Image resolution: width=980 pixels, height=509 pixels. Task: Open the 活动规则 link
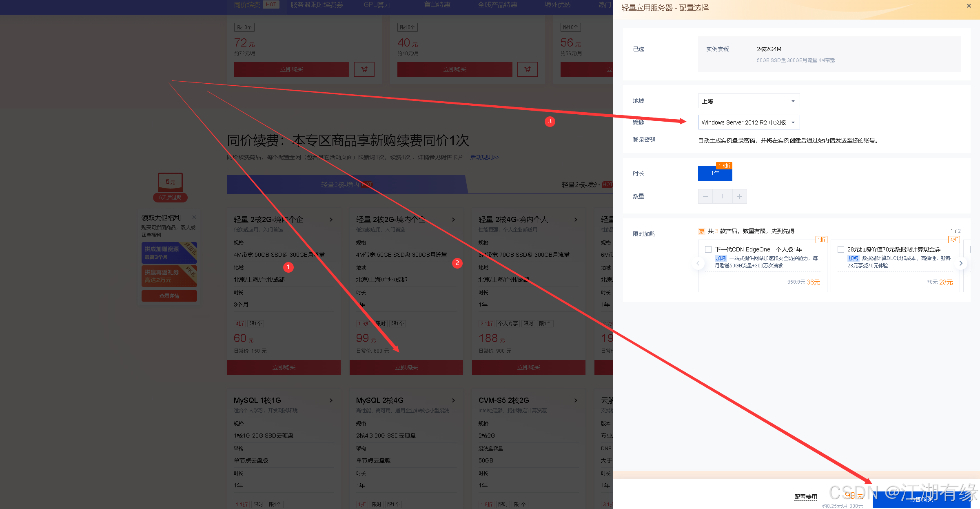click(x=484, y=157)
